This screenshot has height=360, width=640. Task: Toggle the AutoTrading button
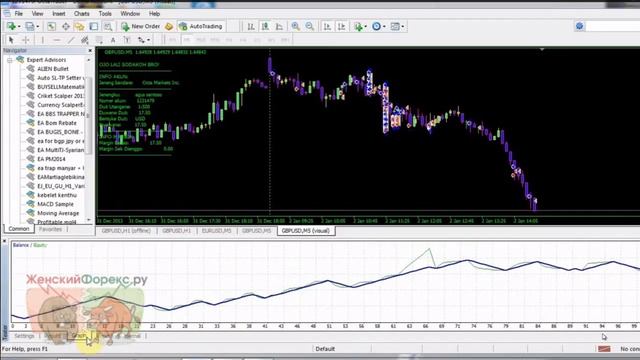[x=201, y=27]
